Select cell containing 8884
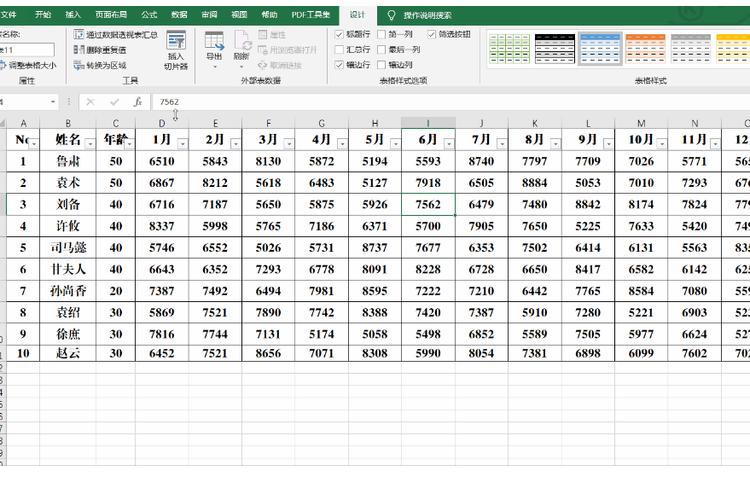The image size is (750, 500). click(x=535, y=183)
